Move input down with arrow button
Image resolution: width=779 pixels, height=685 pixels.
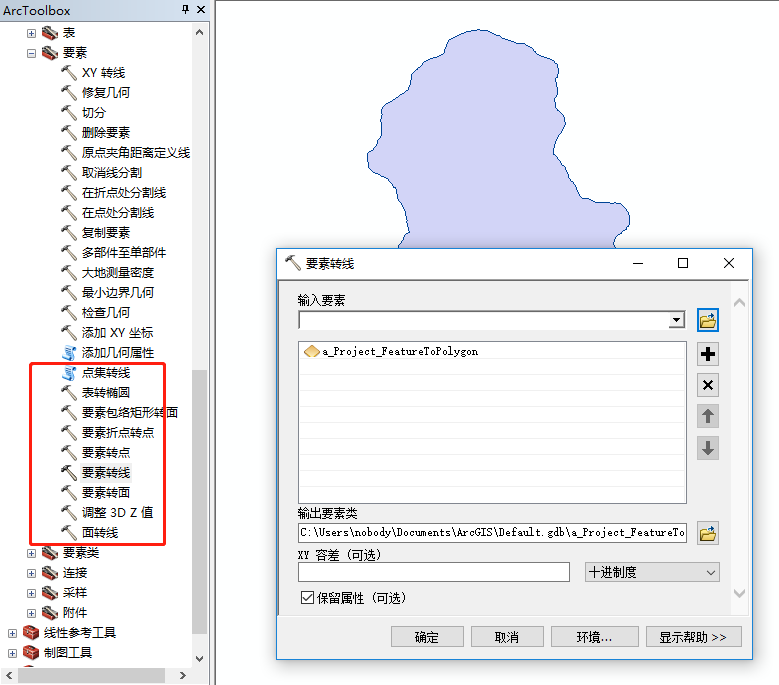(707, 448)
